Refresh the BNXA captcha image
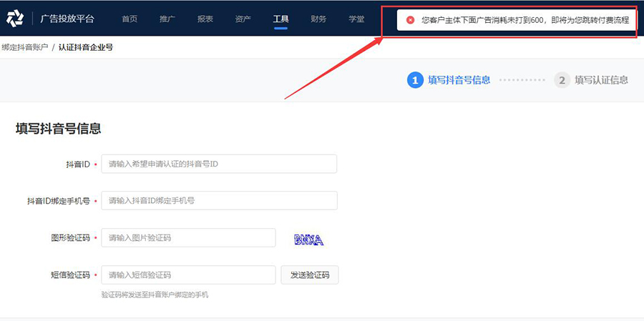This screenshot has height=321, width=644. (308, 239)
